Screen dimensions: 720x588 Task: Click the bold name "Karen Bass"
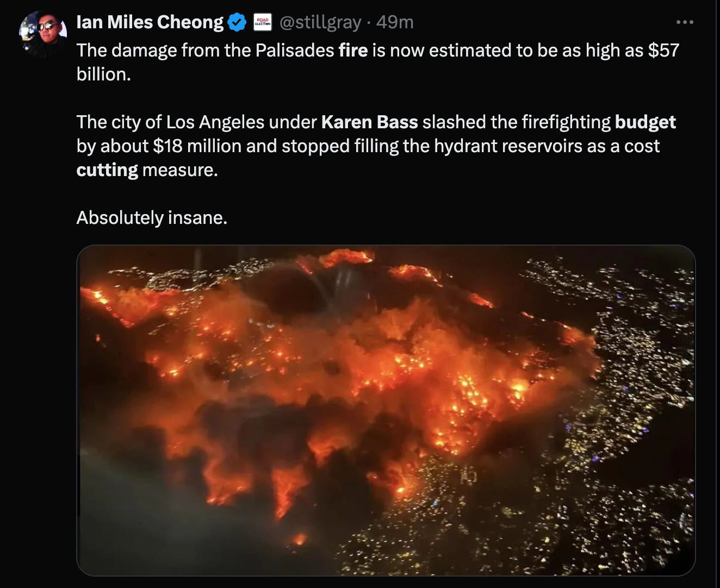pyautogui.click(x=369, y=122)
